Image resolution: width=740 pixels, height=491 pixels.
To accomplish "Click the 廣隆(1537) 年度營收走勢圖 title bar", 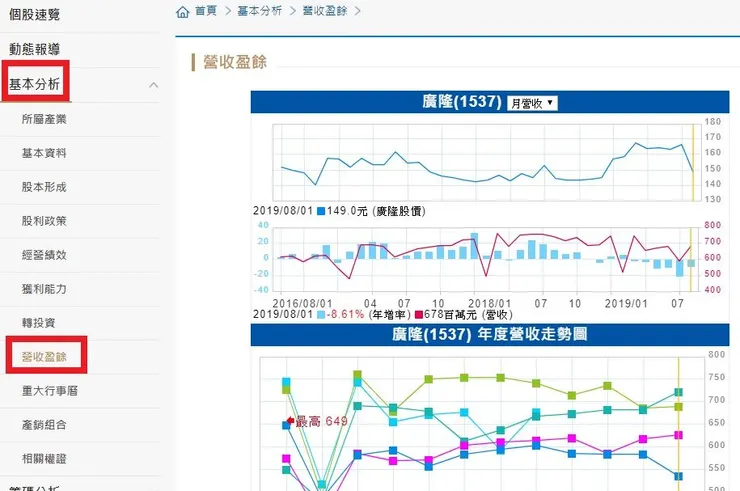I will click(x=489, y=335).
